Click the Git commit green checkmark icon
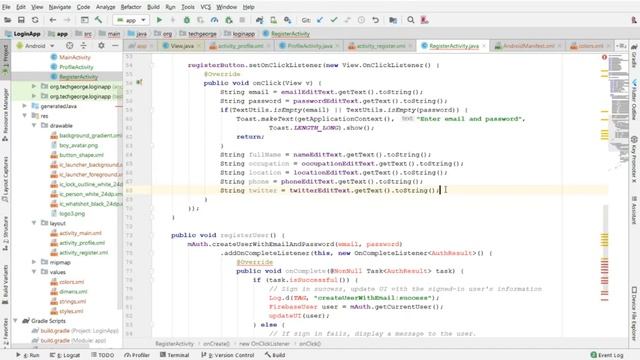The height and width of the screenshot is (360, 640). (x=334, y=20)
